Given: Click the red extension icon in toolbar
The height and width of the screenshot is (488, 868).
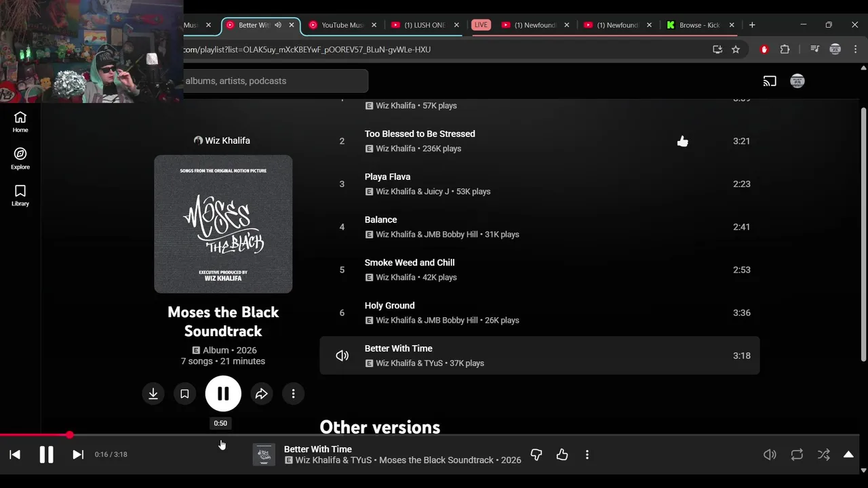Looking at the screenshot, I should coord(764,49).
